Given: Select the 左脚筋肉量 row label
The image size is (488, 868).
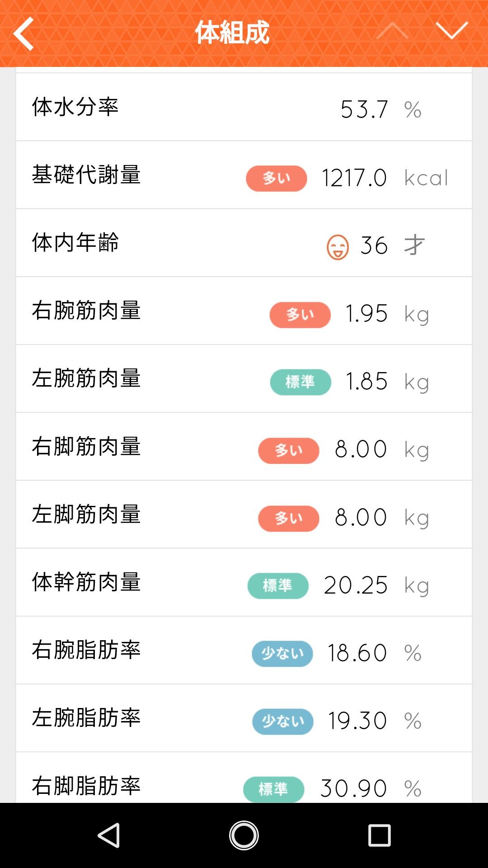Looking at the screenshot, I should tap(86, 514).
